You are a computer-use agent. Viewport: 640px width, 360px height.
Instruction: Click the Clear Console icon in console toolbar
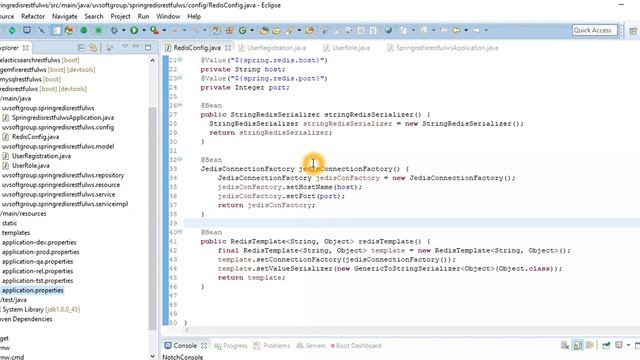[x=565, y=346]
